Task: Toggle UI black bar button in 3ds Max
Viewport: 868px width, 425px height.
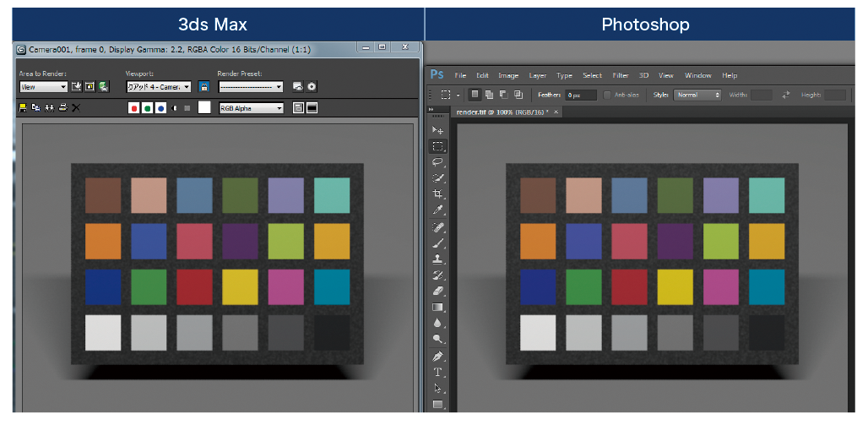Action: (312, 108)
